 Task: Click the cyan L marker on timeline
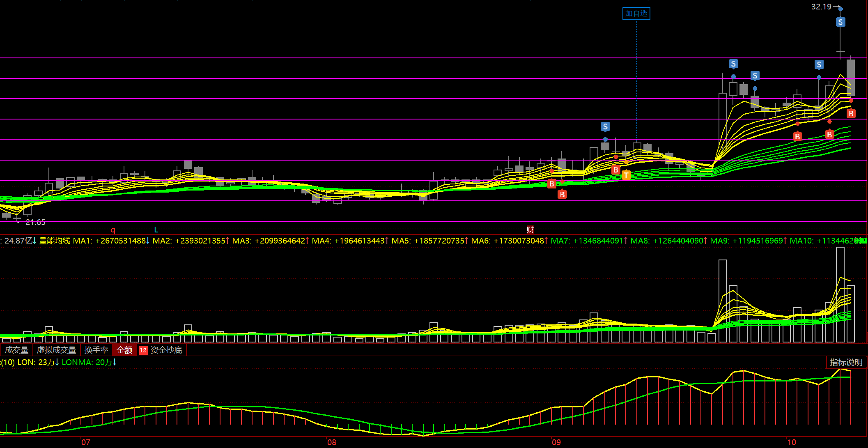tap(156, 230)
